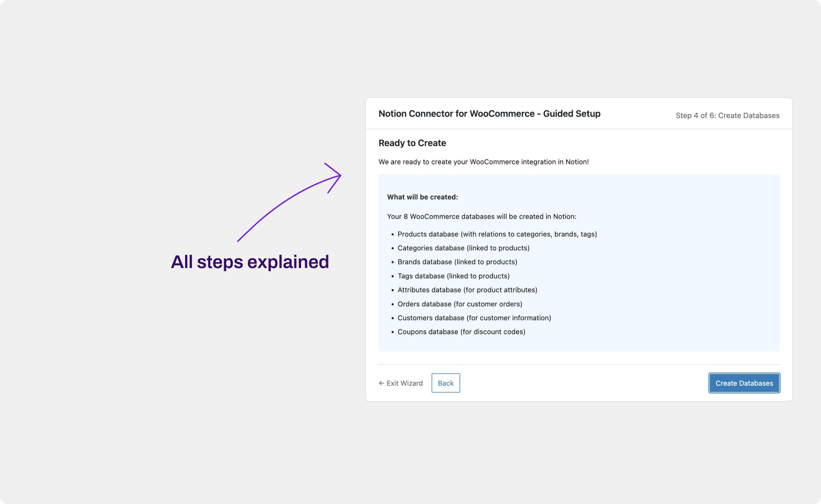Select the Categories database list item
This screenshot has height=504, width=821.
[x=463, y=248]
